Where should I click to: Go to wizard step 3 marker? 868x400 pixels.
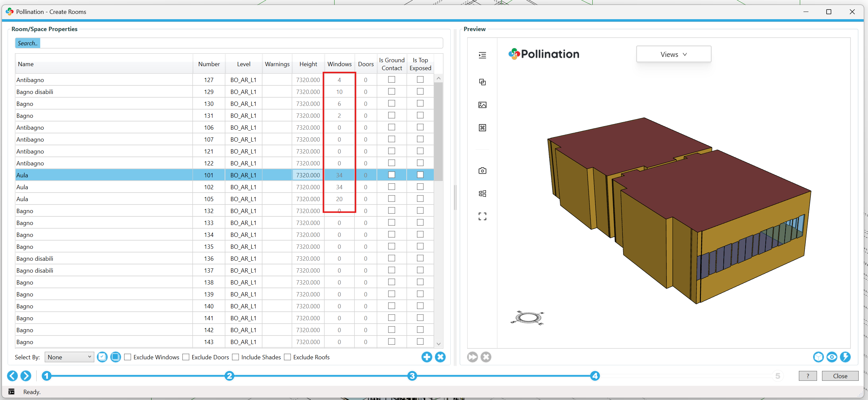[412, 376]
